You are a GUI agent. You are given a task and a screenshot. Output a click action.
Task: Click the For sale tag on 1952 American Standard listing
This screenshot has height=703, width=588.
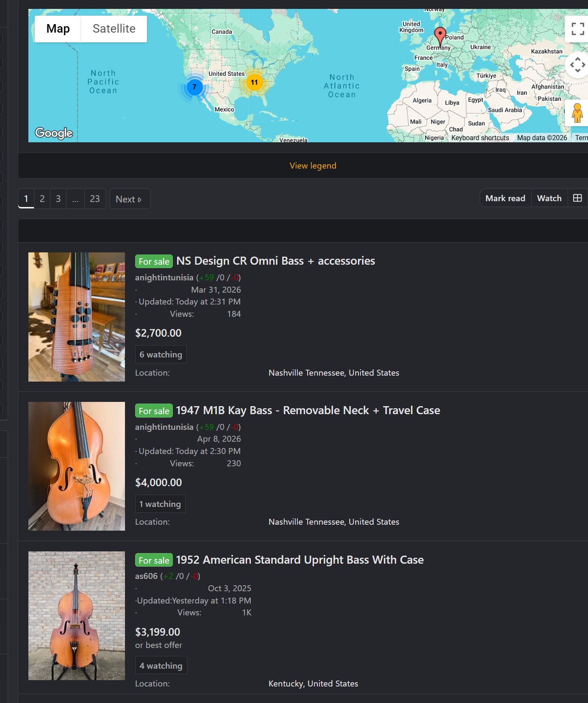pos(154,560)
